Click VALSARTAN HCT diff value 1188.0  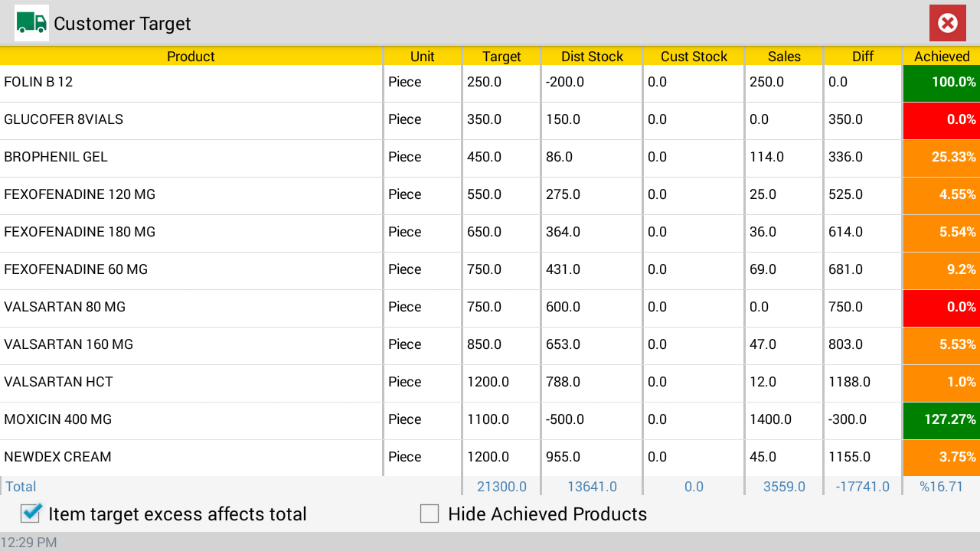click(849, 382)
